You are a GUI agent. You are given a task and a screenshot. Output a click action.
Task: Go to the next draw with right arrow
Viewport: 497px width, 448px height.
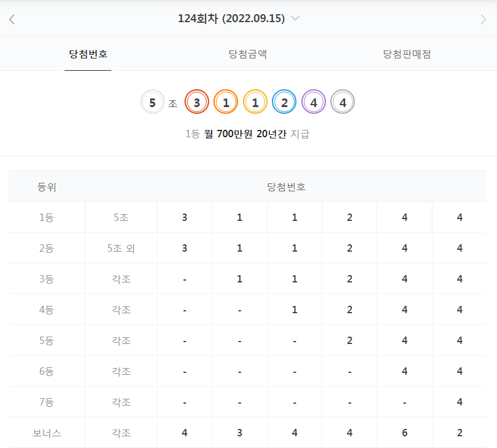pos(483,19)
